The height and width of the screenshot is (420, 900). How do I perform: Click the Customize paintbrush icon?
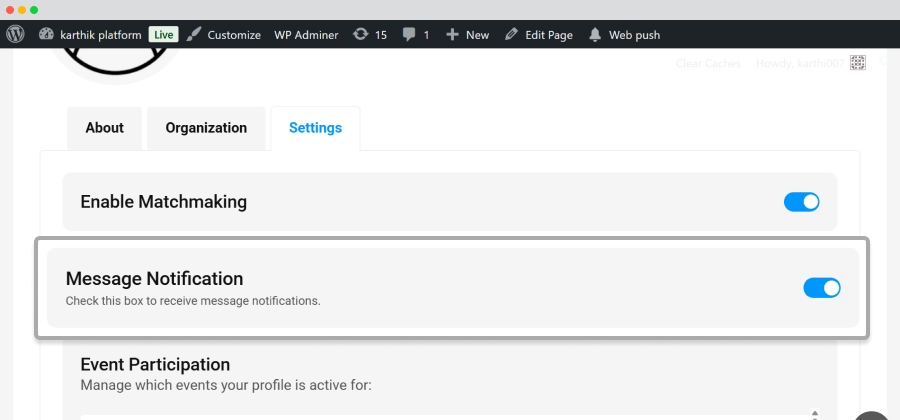click(194, 34)
